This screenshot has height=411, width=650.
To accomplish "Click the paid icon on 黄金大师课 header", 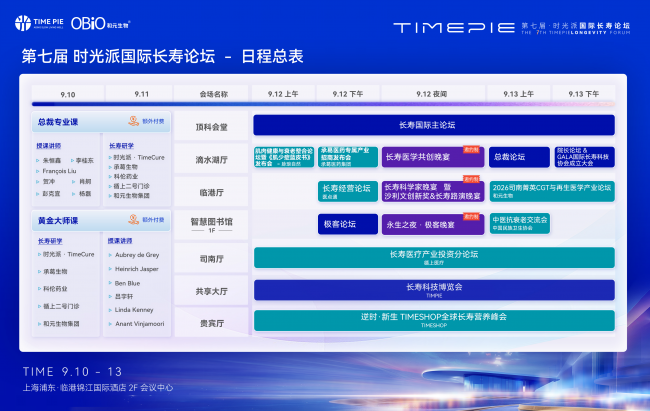I will point(133,219).
